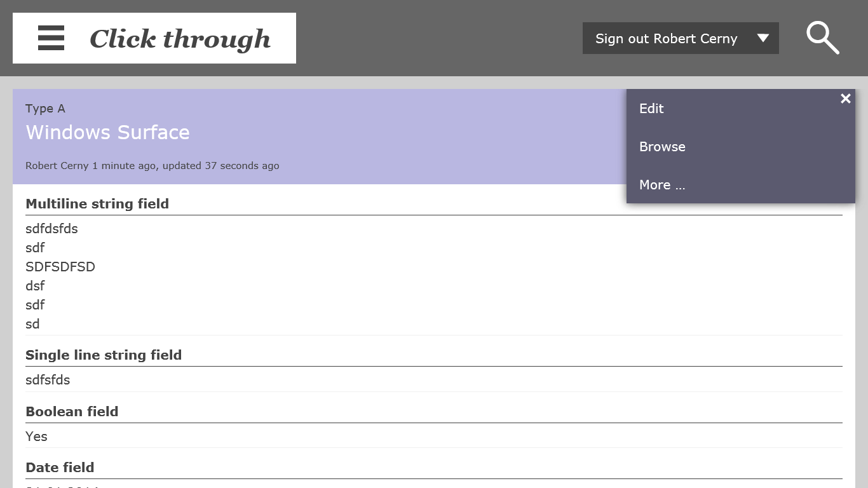The width and height of the screenshot is (868, 488).
Task: Select the Windows Surface title
Action: point(107,132)
